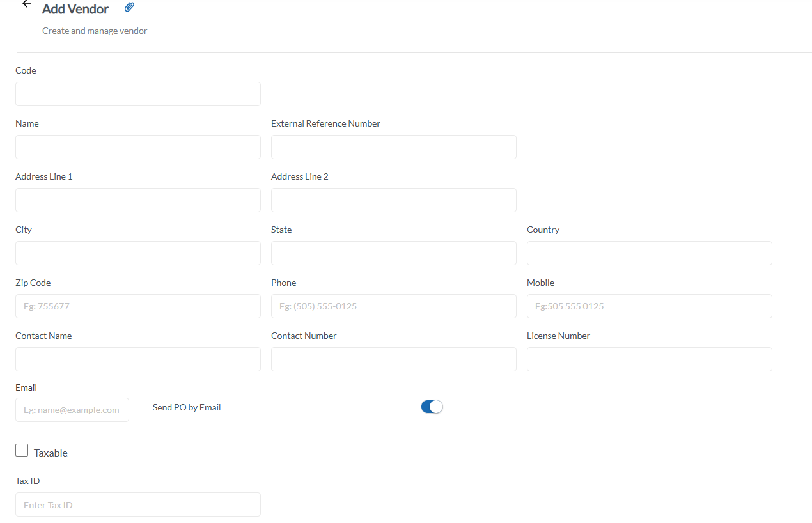The height and width of the screenshot is (523, 812).
Task: Click the Send PO by Email label
Action: [x=187, y=407]
